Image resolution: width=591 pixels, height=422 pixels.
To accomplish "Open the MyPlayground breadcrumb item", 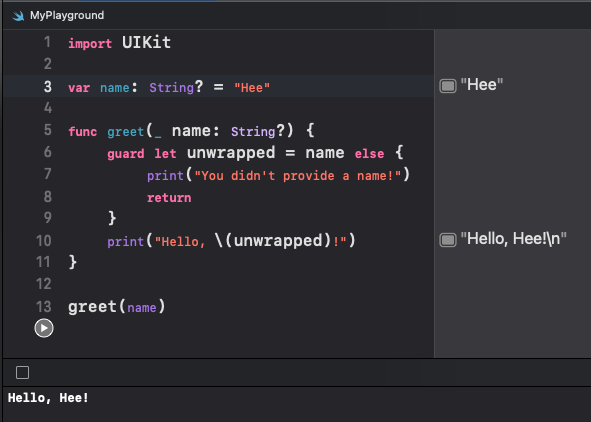I will [67, 15].
